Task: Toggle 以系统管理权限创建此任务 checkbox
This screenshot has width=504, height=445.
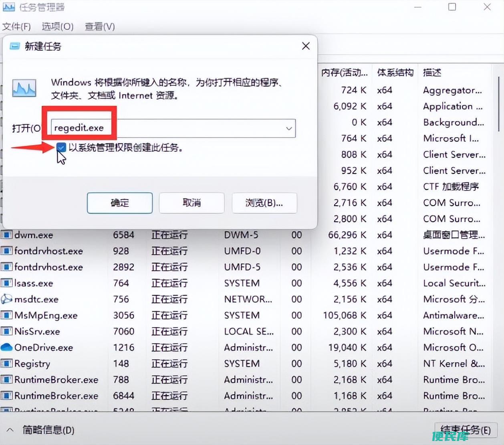Action: (61, 147)
